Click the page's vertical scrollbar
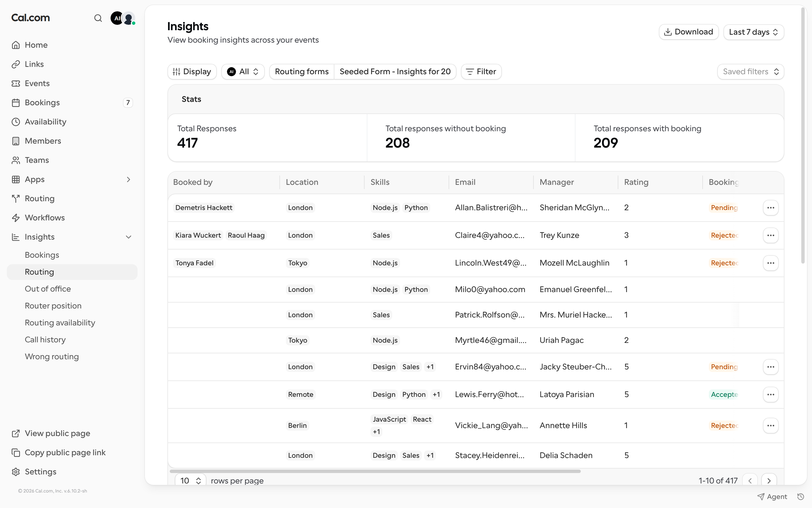 (x=803, y=135)
